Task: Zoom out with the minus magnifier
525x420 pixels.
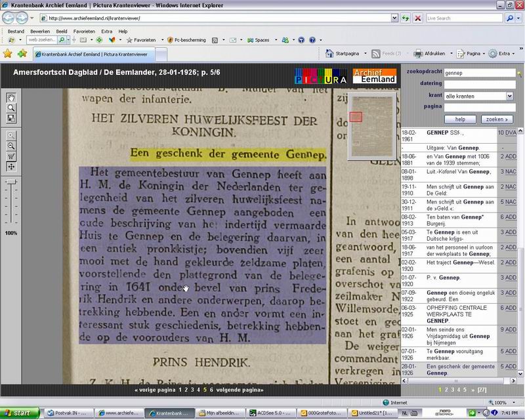Action: pyautogui.click(x=11, y=146)
